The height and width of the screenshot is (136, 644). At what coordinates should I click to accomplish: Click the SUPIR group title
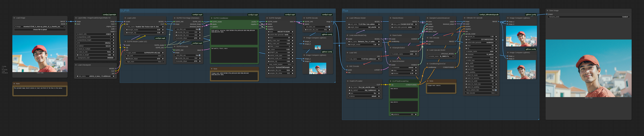point(125,11)
